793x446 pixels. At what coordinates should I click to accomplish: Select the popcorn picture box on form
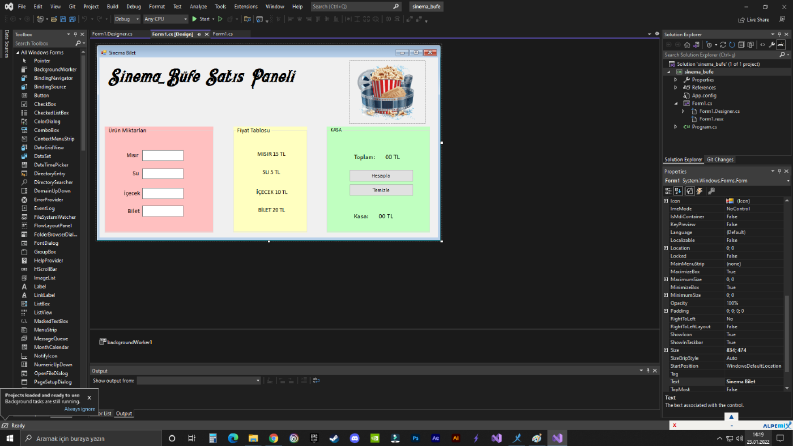tap(387, 92)
